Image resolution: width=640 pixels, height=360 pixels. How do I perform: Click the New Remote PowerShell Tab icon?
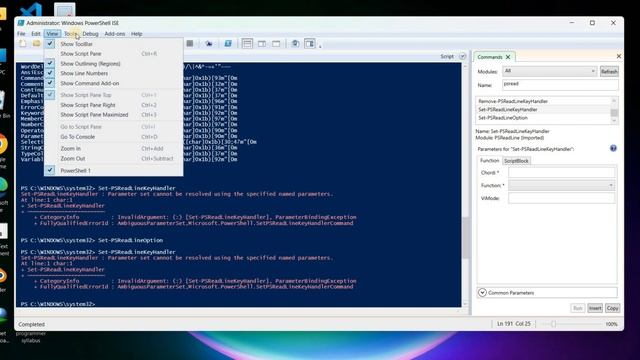click(x=209, y=44)
